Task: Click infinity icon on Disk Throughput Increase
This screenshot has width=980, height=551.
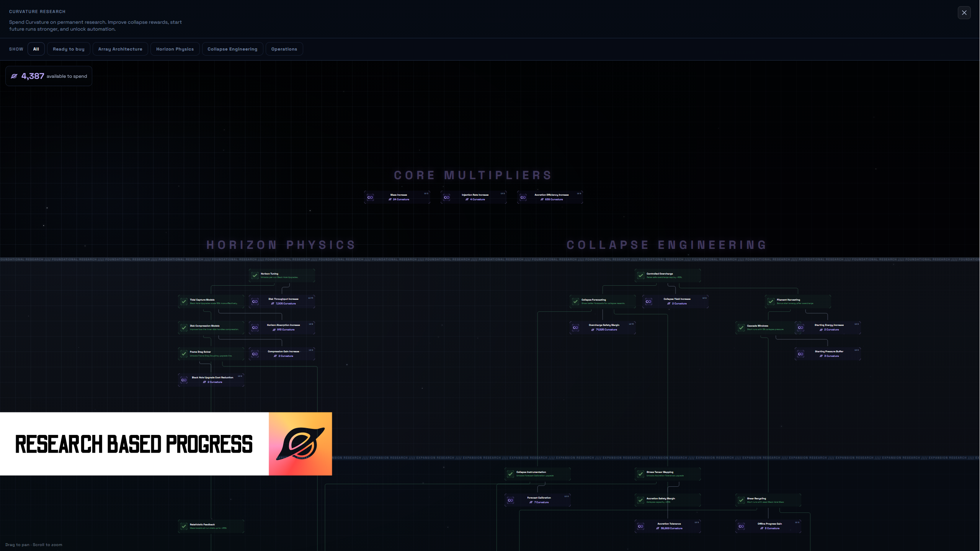Action: tap(255, 302)
